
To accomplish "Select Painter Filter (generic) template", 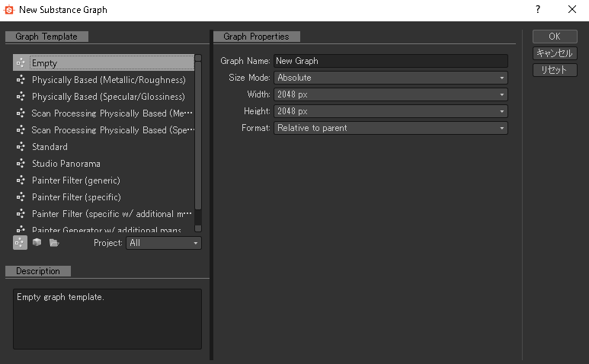I will coord(104,180).
